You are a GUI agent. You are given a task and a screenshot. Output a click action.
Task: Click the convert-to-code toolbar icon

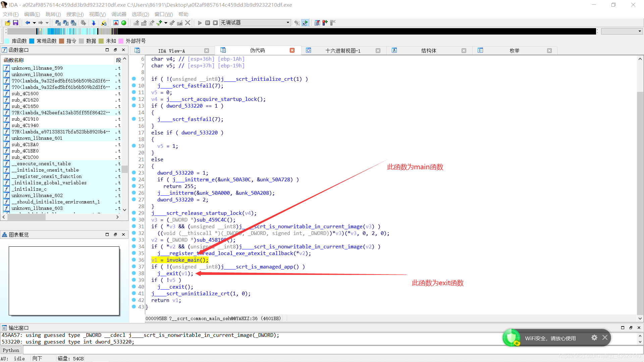[x=136, y=23]
